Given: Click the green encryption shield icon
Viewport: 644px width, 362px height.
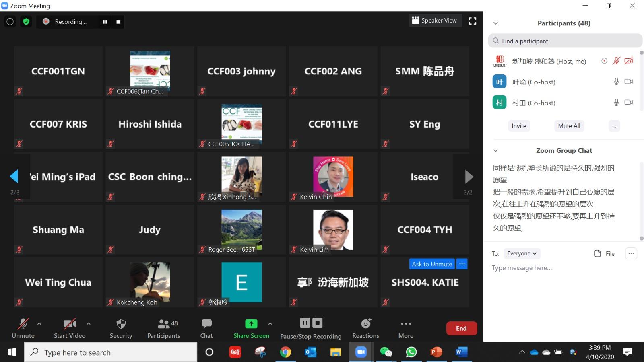Looking at the screenshot, I should [26, 22].
